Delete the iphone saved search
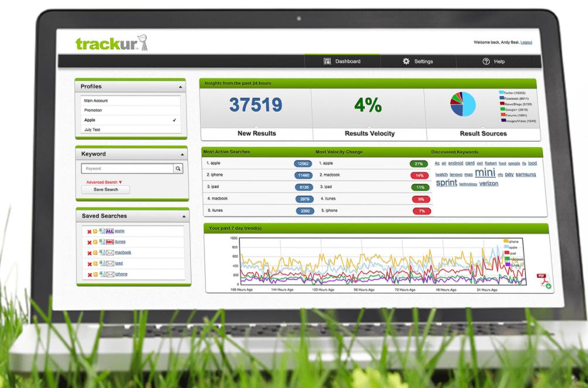The image size is (588, 388). tap(90, 275)
